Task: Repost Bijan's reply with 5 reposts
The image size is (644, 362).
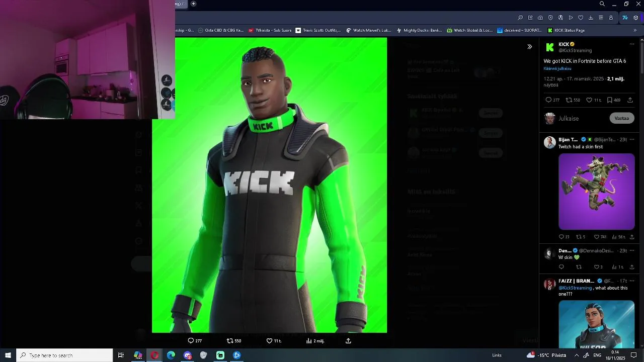Action: [x=581, y=237]
